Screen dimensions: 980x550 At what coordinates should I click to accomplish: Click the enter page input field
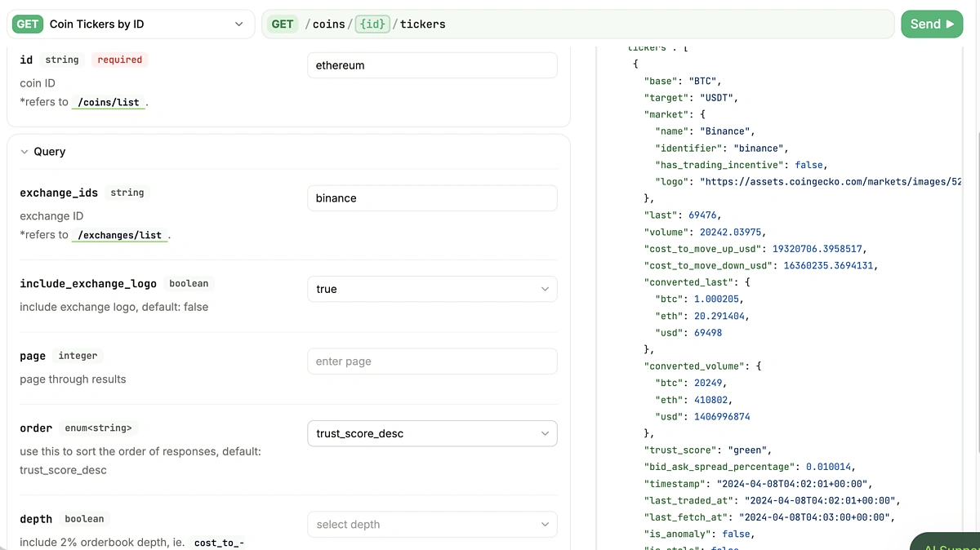(x=432, y=361)
